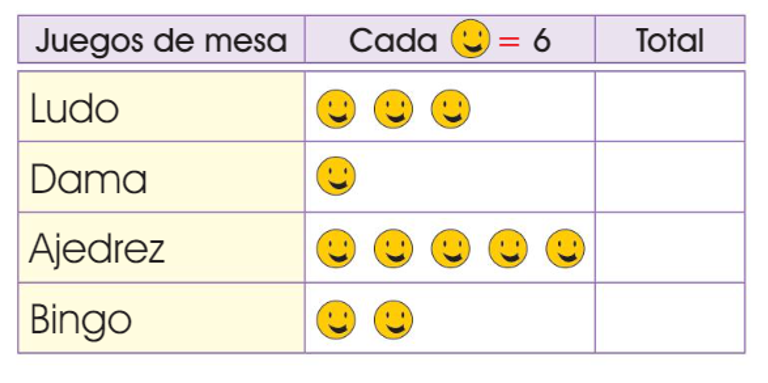Click the empty Total cell for Ludo

tap(670, 106)
